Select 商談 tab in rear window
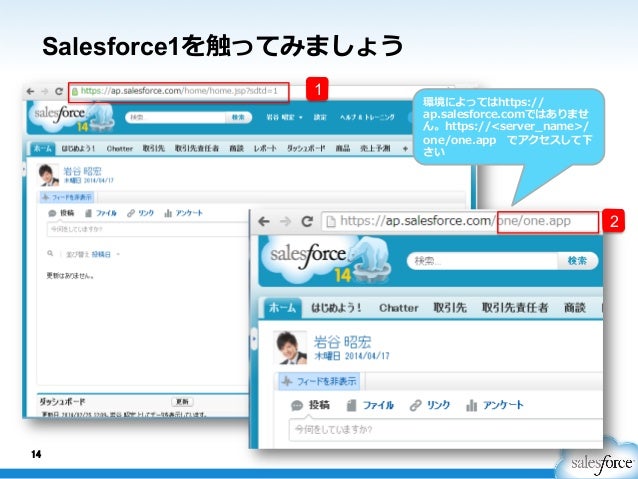The width and height of the screenshot is (638, 479). pyautogui.click(x=236, y=149)
